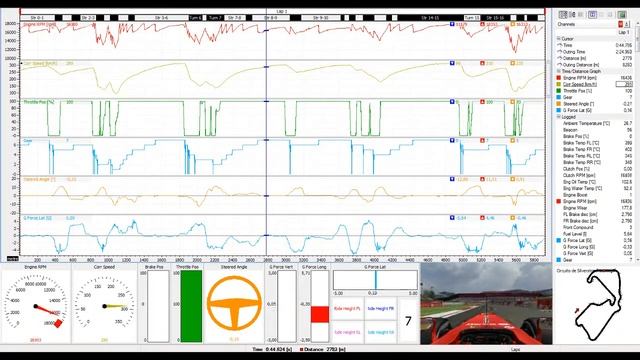640x360 pixels.
Task: Select the 'Turn 15' track section
Action: pyautogui.click(x=472, y=18)
